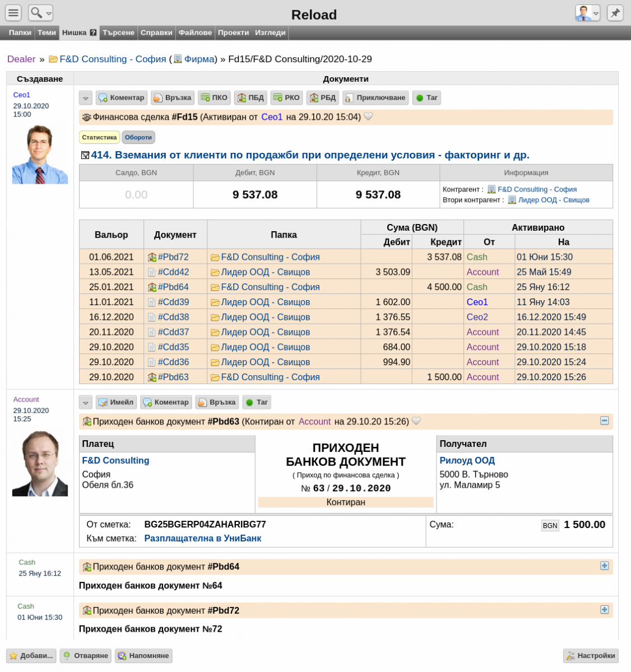Viewport: 631px width, 672px height.
Task: Open the Справки menu tab
Action: [x=156, y=32]
